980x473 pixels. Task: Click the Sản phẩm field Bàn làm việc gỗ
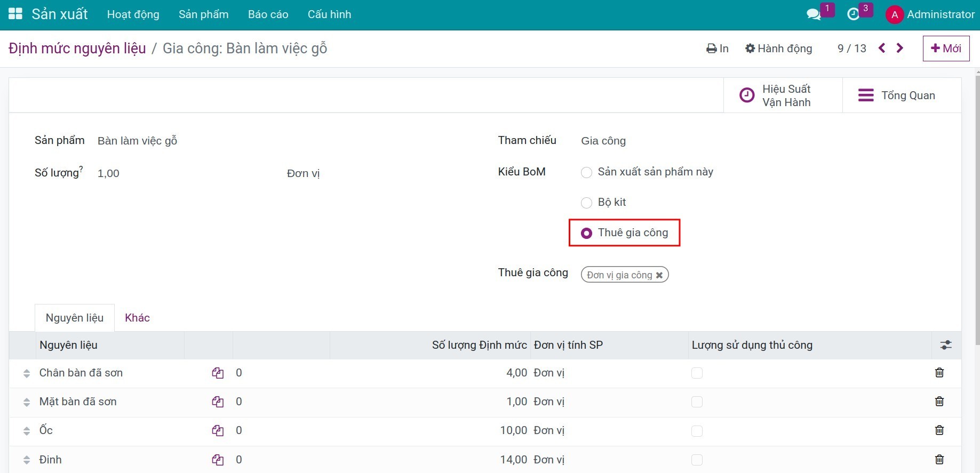(138, 141)
